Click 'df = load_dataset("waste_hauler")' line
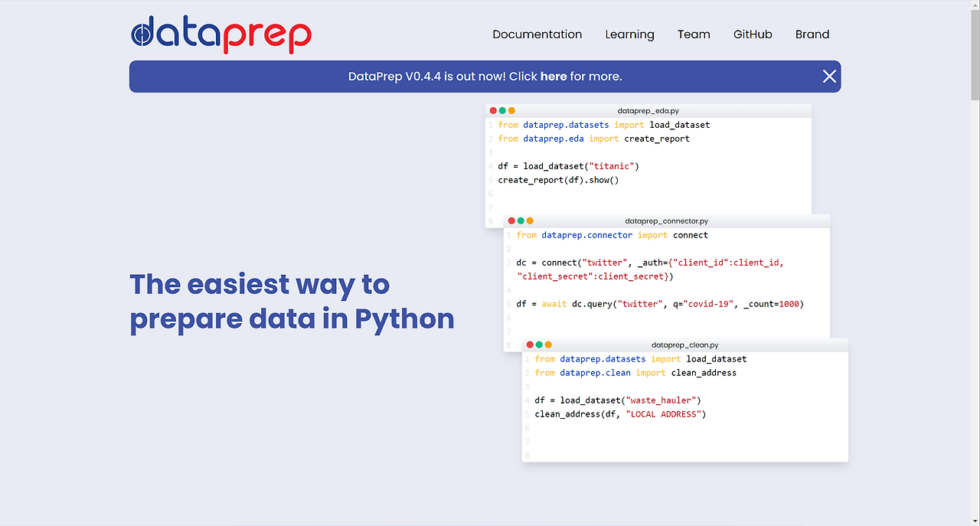The image size is (980, 526). coord(618,400)
